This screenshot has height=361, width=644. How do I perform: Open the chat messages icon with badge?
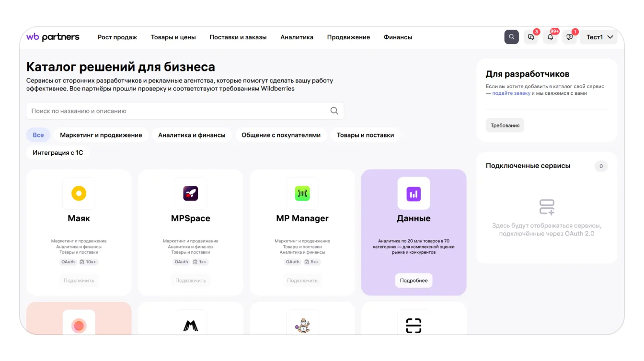pos(531,37)
